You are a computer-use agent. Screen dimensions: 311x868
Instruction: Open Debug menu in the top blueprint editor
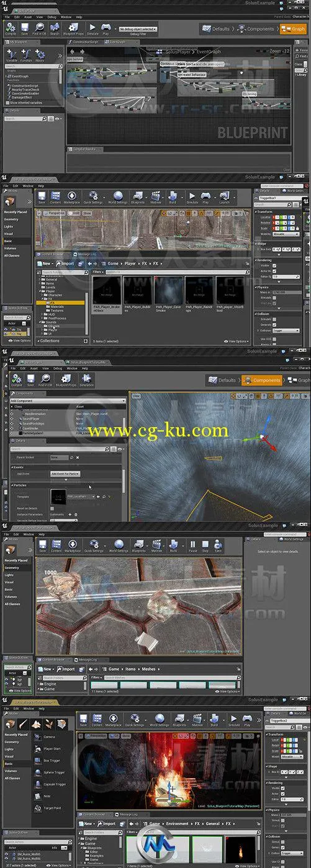51,17
